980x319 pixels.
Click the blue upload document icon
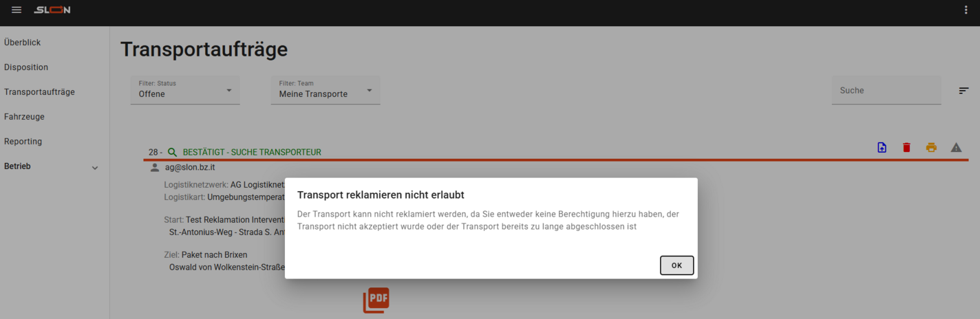click(x=882, y=148)
